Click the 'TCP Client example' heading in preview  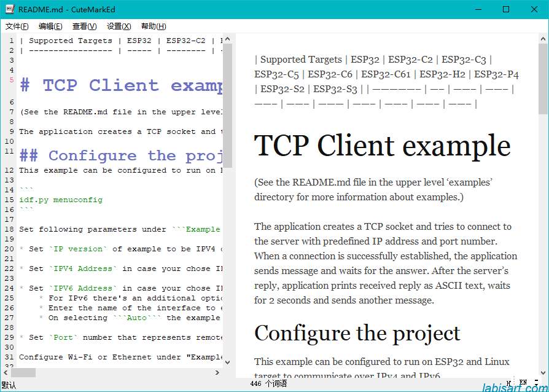pyautogui.click(x=383, y=146)
